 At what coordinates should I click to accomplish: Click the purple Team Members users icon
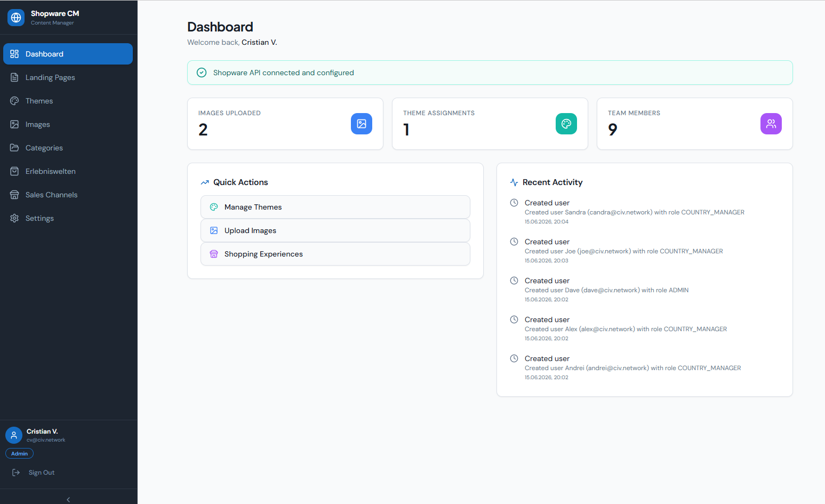point(771,124)
